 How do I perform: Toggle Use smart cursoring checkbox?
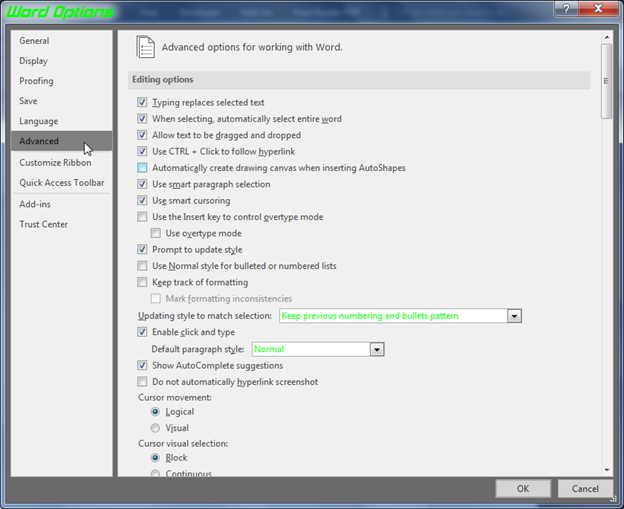[142, 200]
